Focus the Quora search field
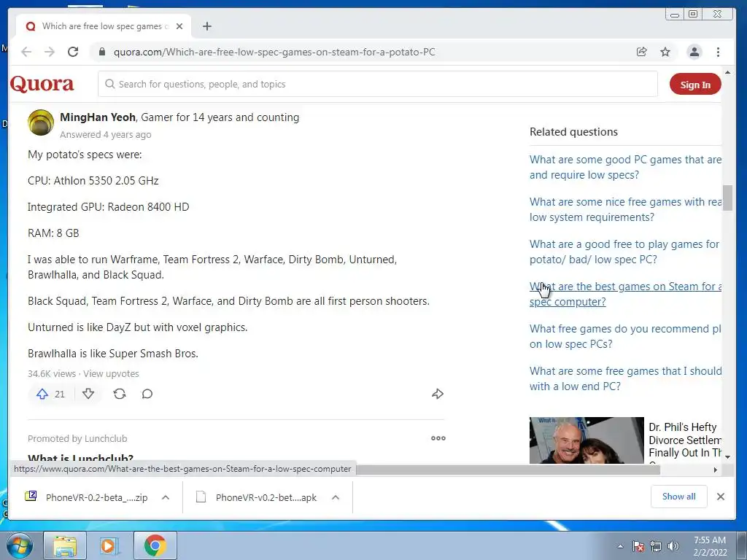 (x=378, y=84)
